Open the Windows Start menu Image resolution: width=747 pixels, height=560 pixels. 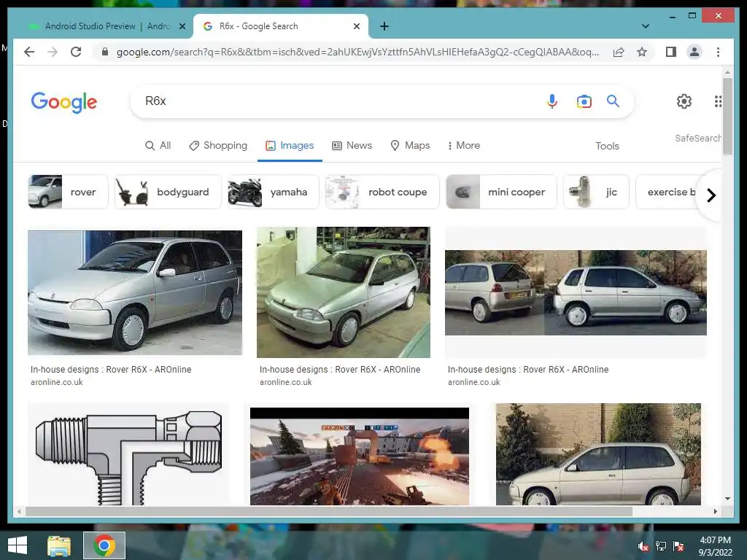[18, 545]
